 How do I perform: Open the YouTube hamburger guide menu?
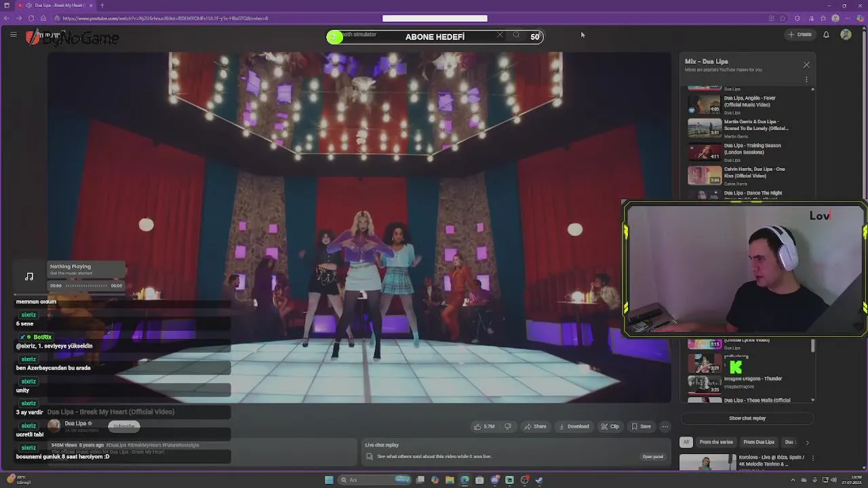(x=13, y=35)
